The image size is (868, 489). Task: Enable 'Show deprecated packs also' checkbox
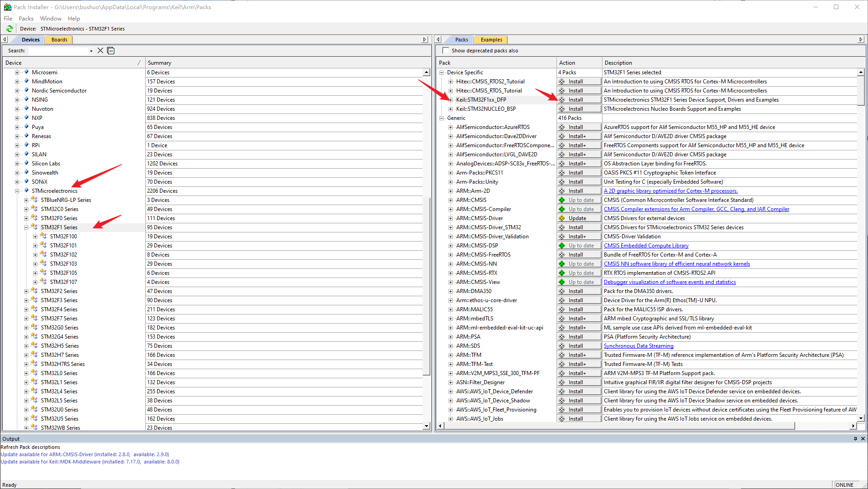(x=446, y=51)
